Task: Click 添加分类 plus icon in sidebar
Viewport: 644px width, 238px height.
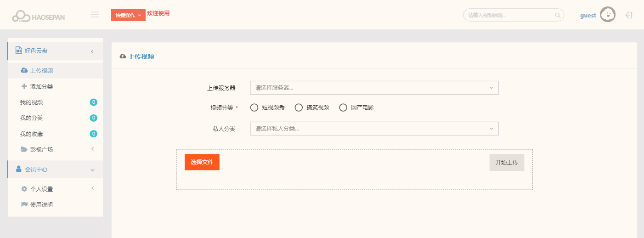Action: 24,86
